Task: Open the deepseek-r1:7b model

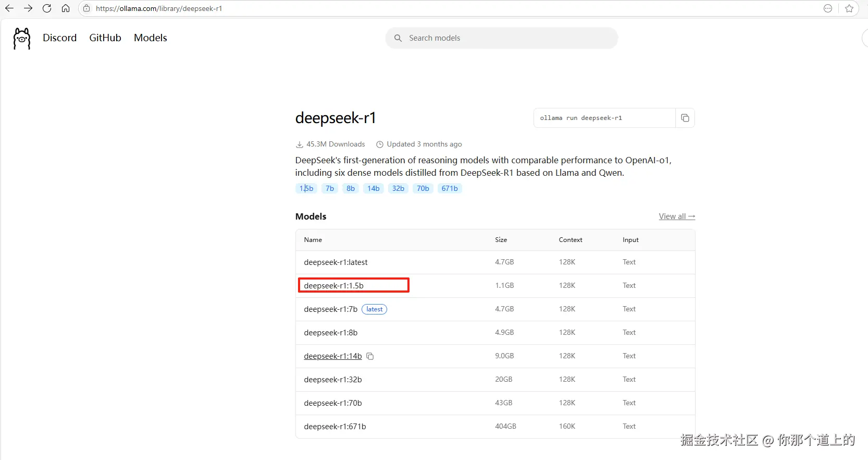Action: click(330, 309)
